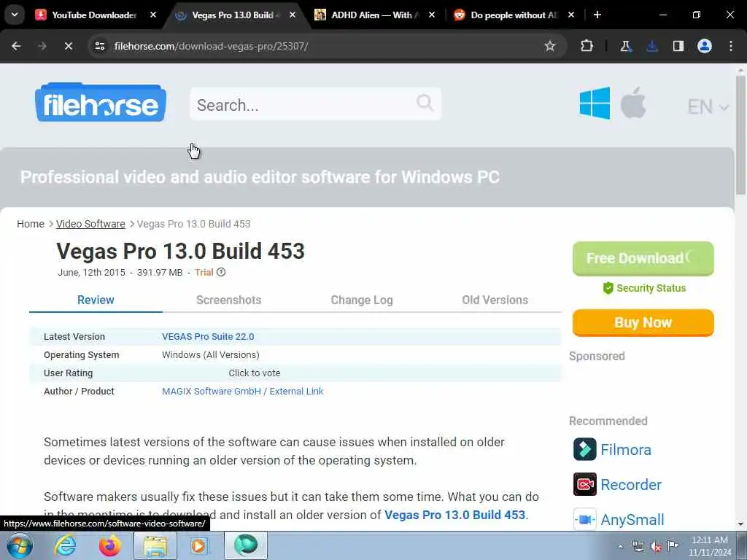Go back to the previous page
The height and width of the screenshot is (560, 747).
coord(16,46)
